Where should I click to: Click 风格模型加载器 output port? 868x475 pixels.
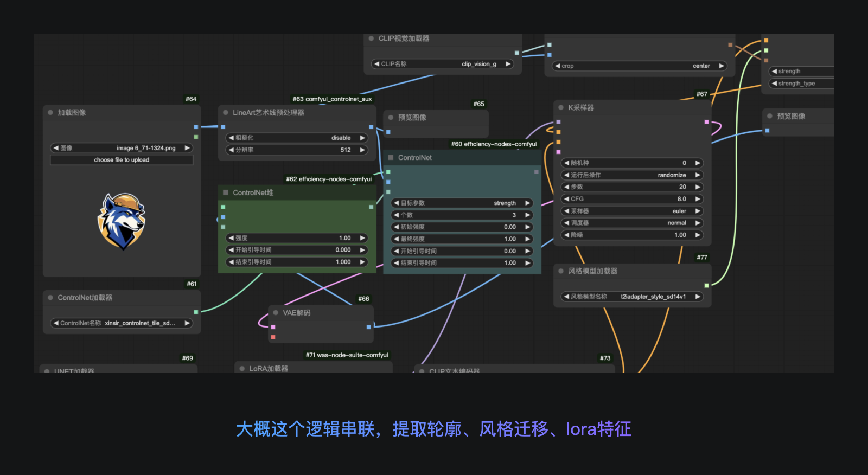click(x=706, y=285)
